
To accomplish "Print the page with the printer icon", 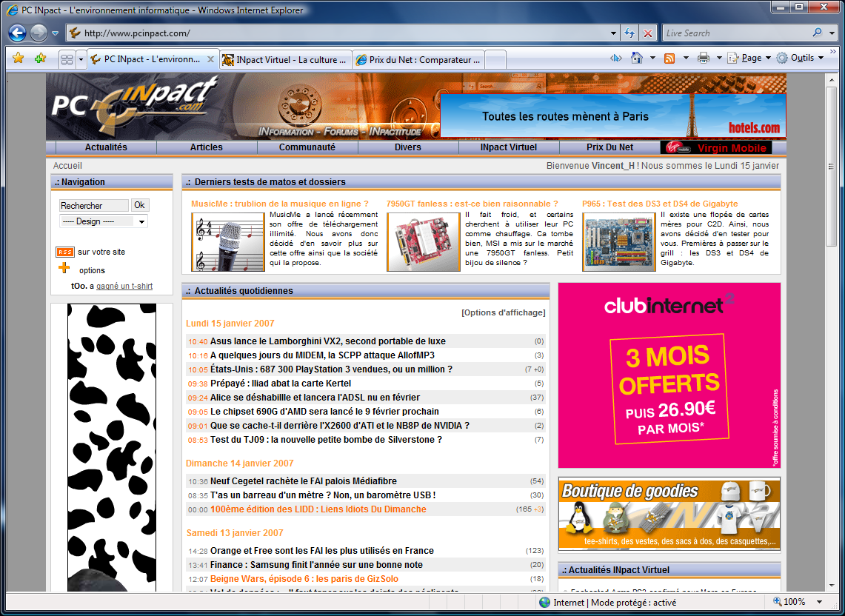I will tap(704, 58).
